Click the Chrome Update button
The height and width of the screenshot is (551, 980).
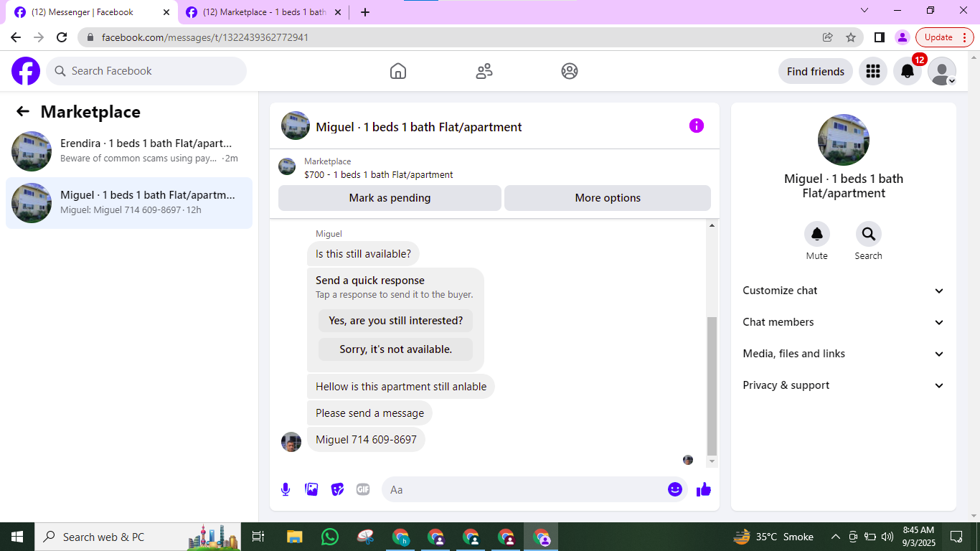[x=944, y=37]
